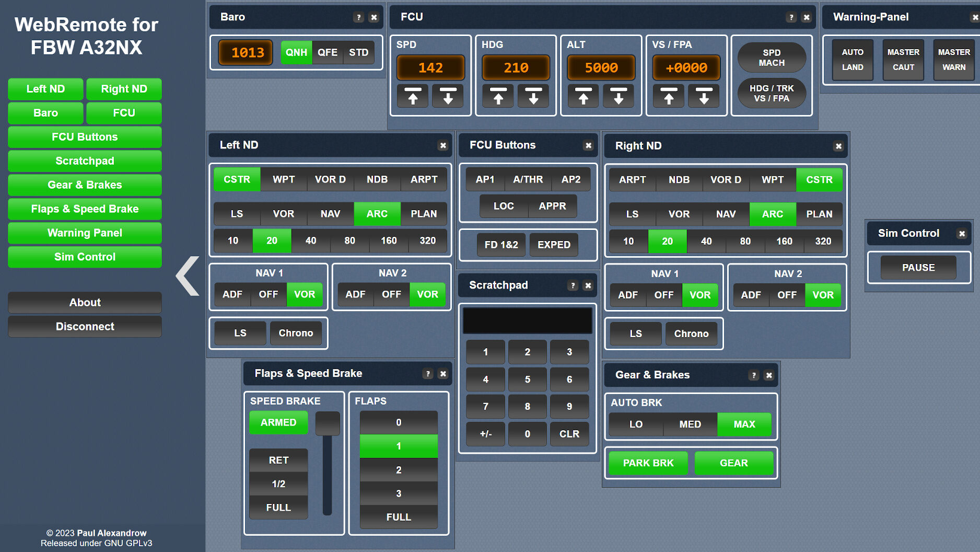
Task: Decrease HDG value with down arrow
Action: 533,96
